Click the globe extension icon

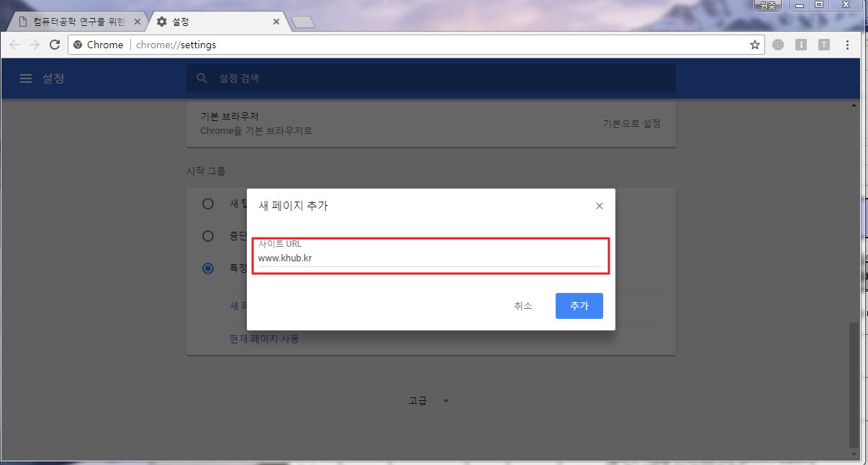(x=778, y=45)
